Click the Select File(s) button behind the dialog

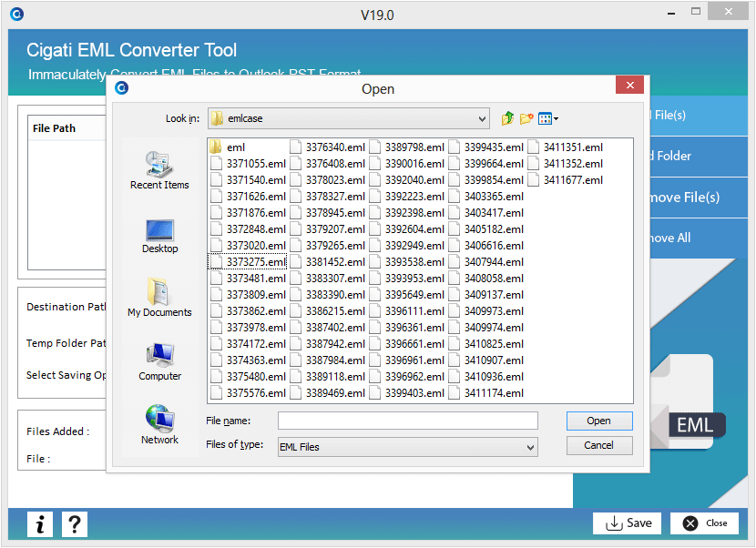coord(699,116)
